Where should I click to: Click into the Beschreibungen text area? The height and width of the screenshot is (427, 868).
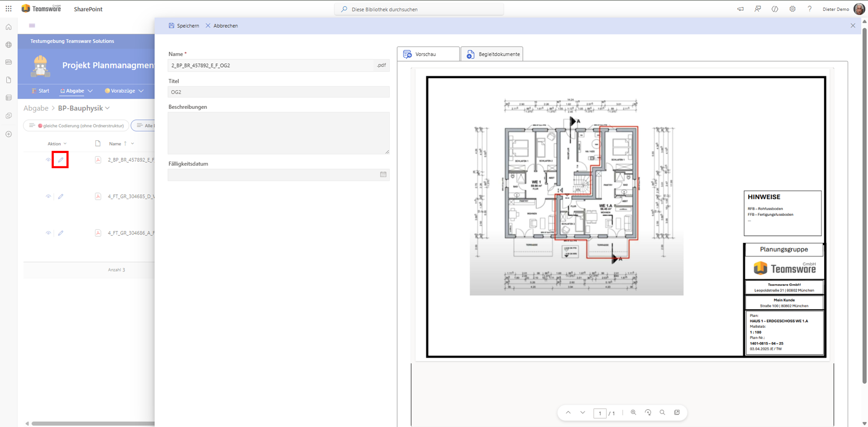[278, 133]
